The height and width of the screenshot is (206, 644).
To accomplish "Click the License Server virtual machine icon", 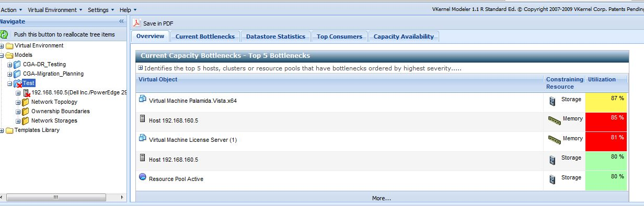I will 142,138.
